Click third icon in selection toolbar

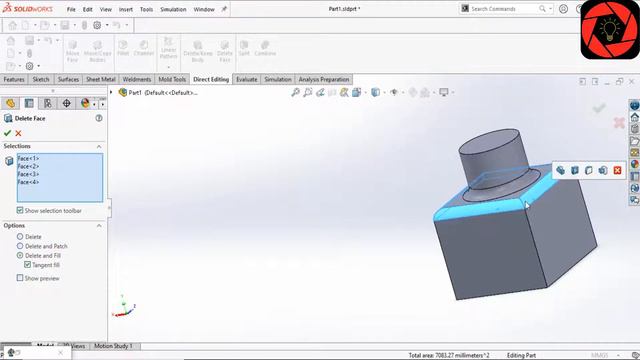tap(589, 170)
